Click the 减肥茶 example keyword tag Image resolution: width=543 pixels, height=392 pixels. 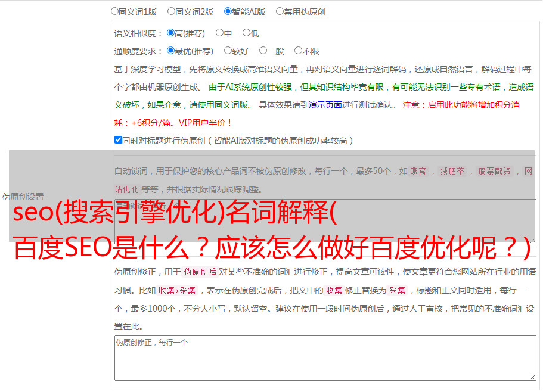coord(452,171)
